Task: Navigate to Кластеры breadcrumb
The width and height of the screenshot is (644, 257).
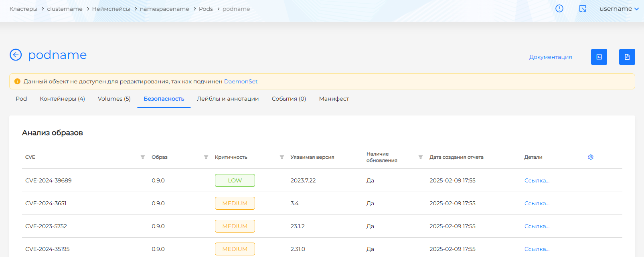Action: pyautogui.click(x=23, y=9)
